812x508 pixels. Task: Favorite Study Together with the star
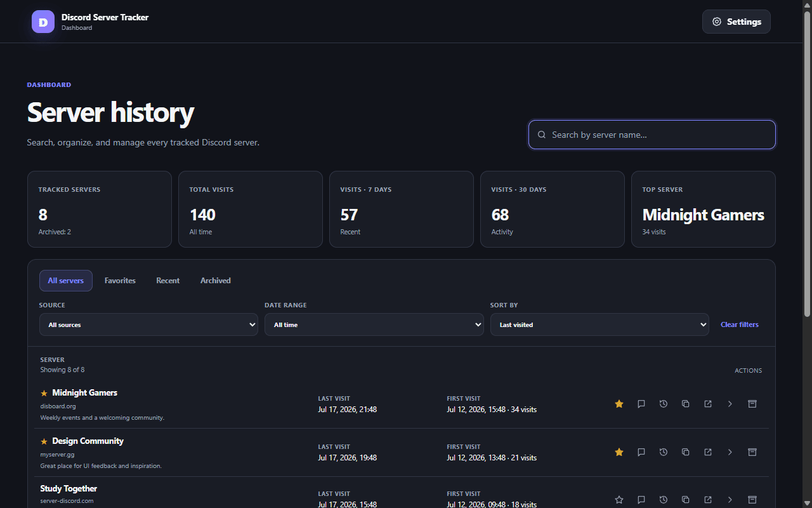[619, 500]
